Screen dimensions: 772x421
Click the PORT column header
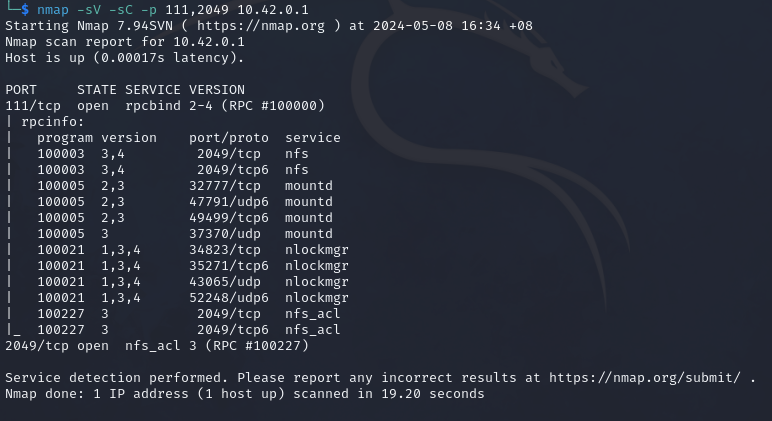point(21,89)
